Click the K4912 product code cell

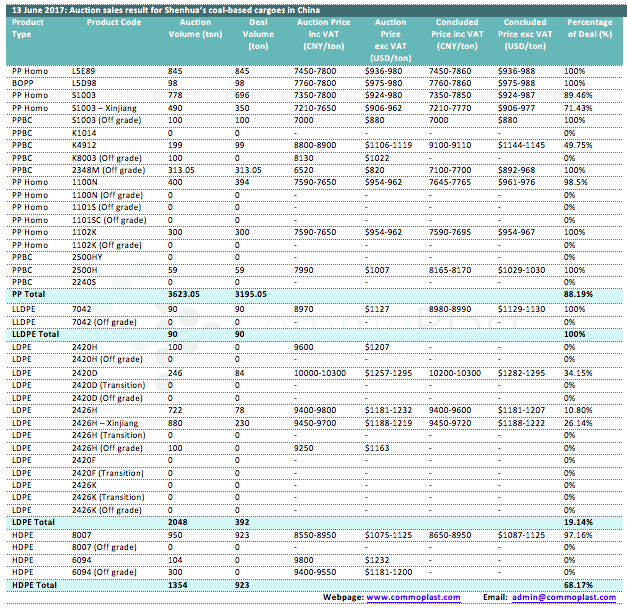click(84, 145)
